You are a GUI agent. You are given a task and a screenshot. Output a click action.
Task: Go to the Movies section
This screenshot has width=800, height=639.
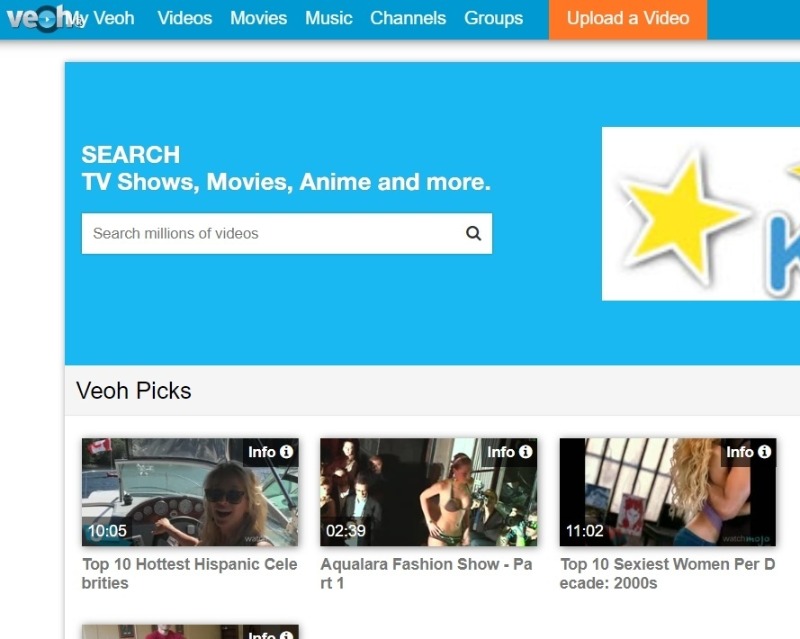(258, 18)
